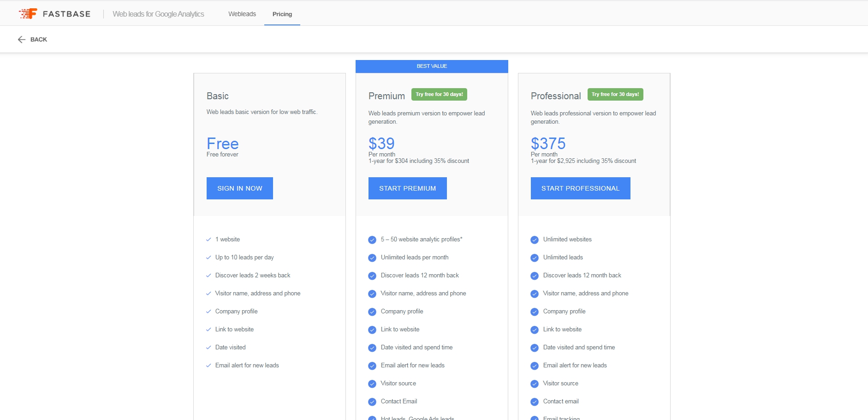
Task: Select the Pricing tab
Action: click(282, 14)
